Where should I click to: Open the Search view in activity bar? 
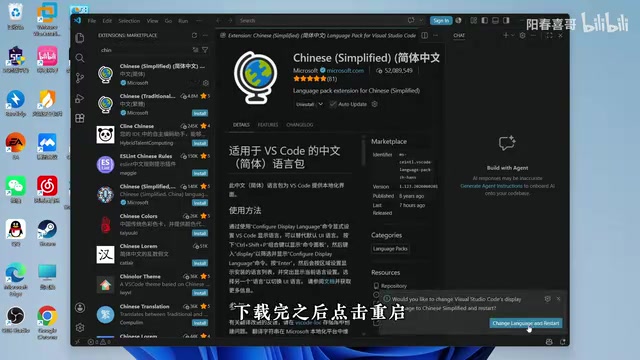[x=80, y=58]
